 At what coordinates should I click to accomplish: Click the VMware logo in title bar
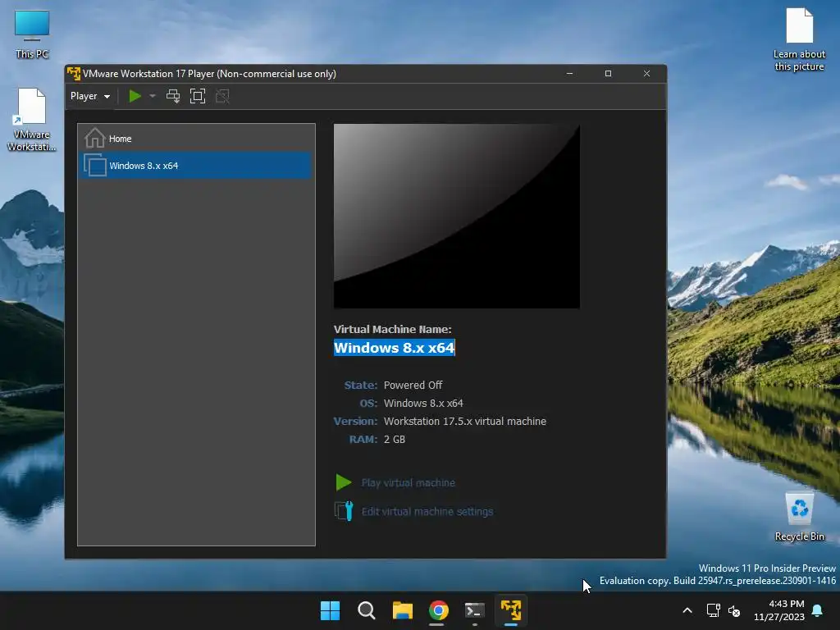click(x=73, y=73)
